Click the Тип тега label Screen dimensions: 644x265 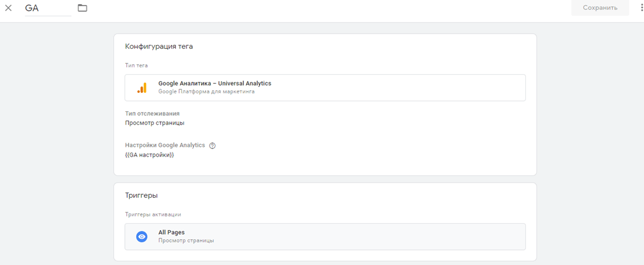(x=136, y=66)
